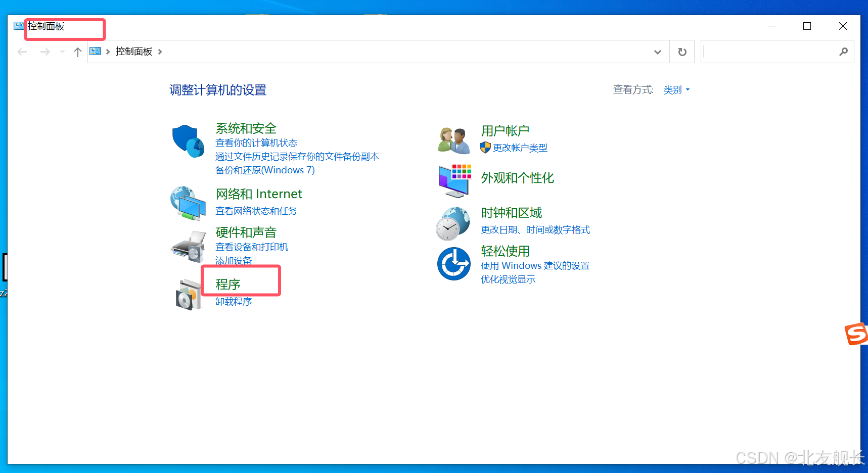Open 备份和还原(Windows 7) link
The image size is (868, 473).
[x=265, y=170]
